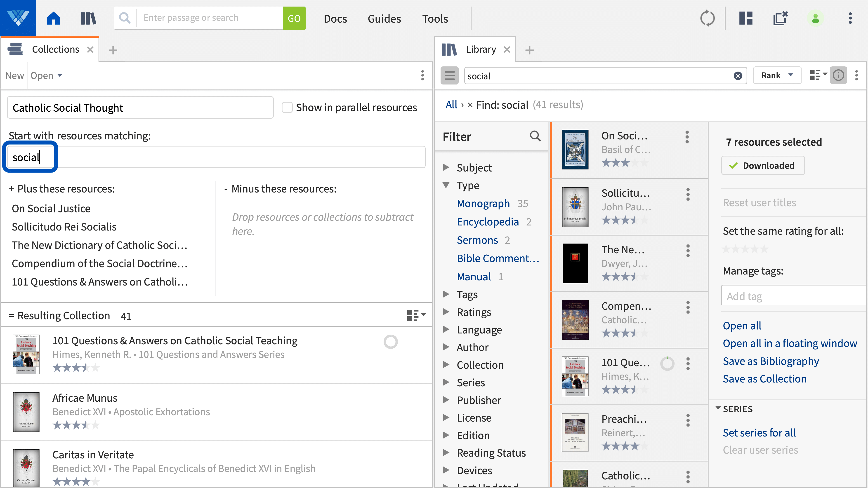This screenshot has height=488, width=868.
Task: Enable Show in parallel resources
Action: coord(287,108)
